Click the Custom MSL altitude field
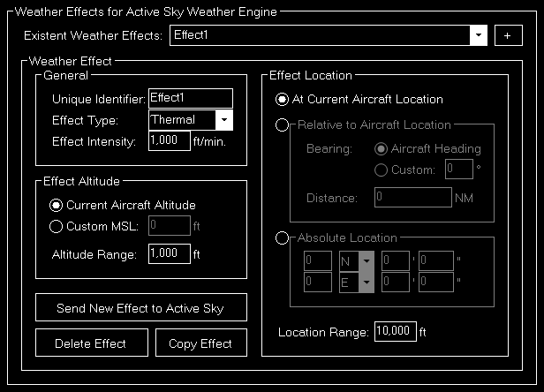Screen dimensions: 544x392 pos(170,225)
